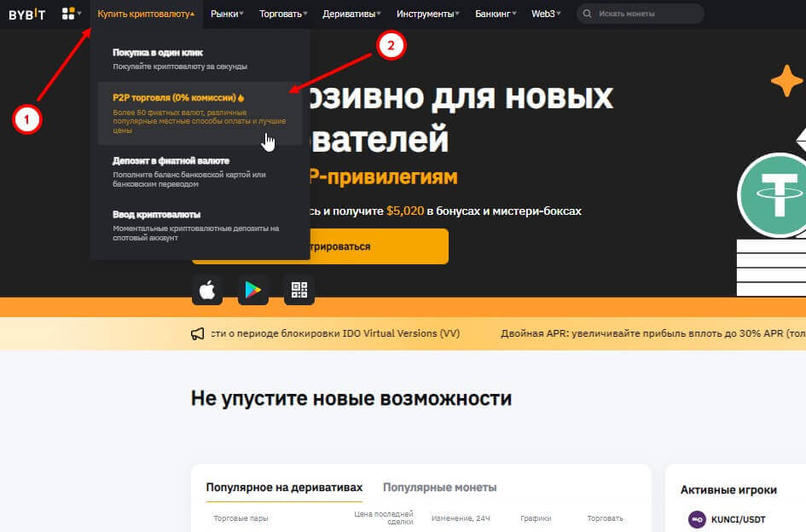Screen dimensions: 806x532
Task: Open the Apple App Store download icon
Action: click(x=207, y=290)
